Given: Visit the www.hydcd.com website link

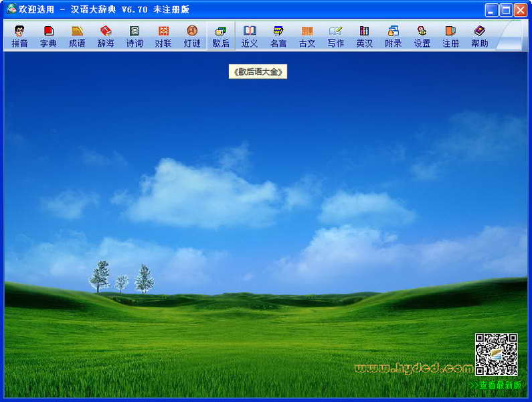Looking at the screenshot, I should click(x=414, y=368).
